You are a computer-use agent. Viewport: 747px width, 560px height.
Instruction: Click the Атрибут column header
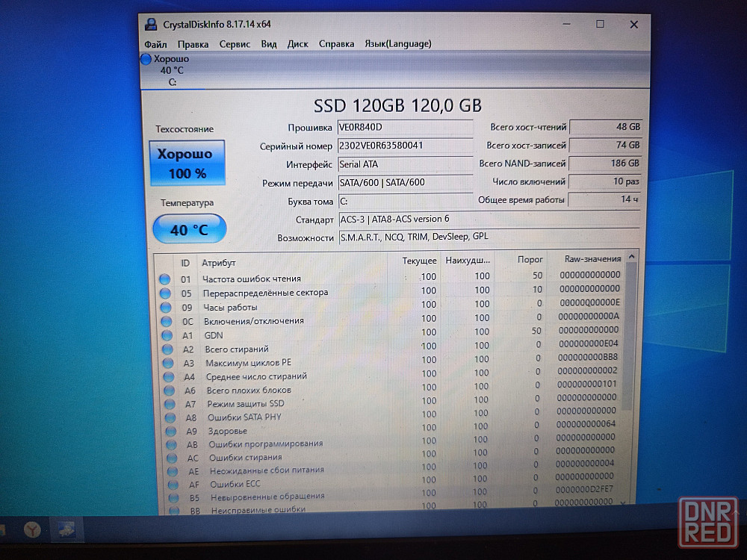coord(219,263)
